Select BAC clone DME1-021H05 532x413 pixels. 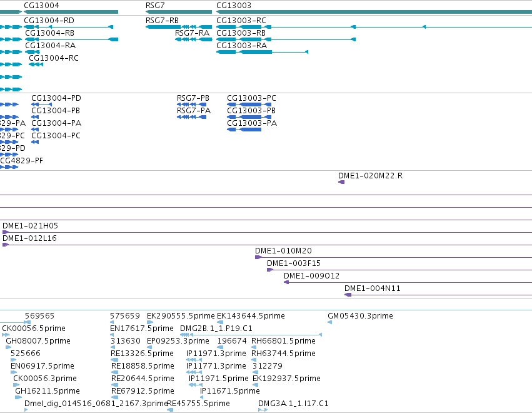(30, 226)
